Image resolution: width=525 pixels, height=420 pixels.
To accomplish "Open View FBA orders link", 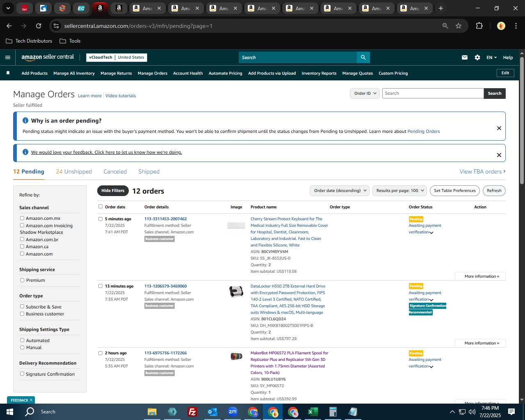I will point(482,171).
